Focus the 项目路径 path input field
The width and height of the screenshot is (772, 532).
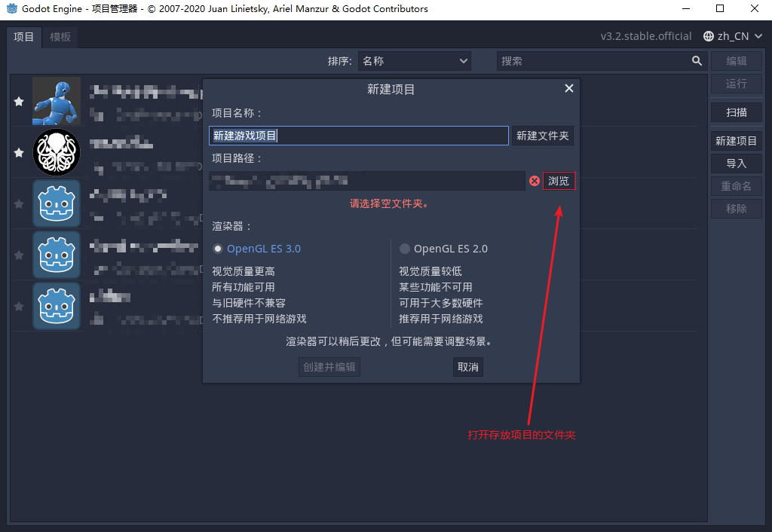367,181
